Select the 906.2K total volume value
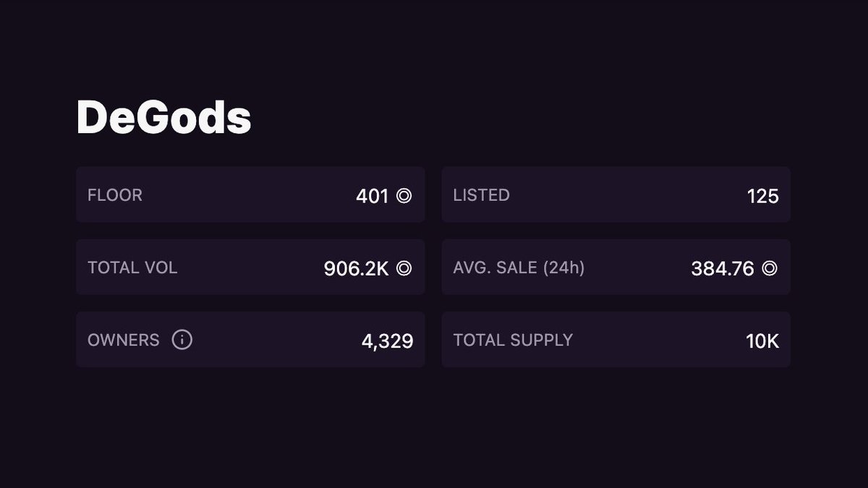Screen dimensions: 868x488 coord(356,268)
